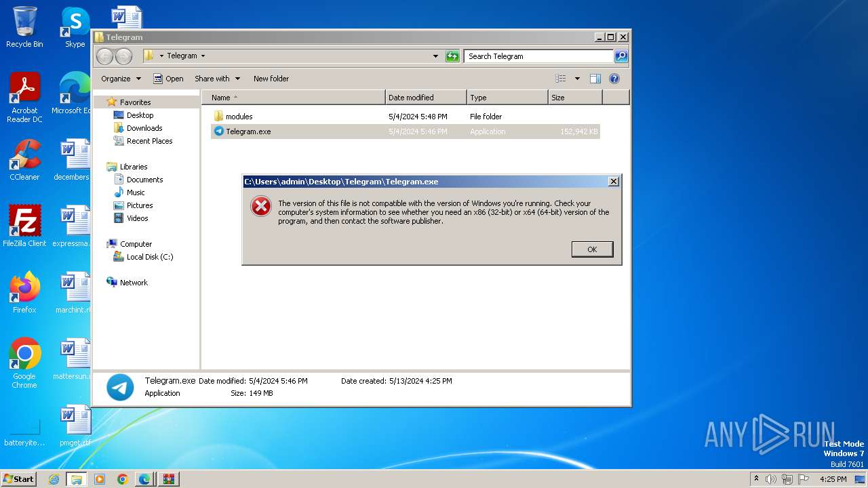Click the taskbar clock showing 4:25 PM
The height and width of the screenshot is (488, 868).
(x=833, y=479)
